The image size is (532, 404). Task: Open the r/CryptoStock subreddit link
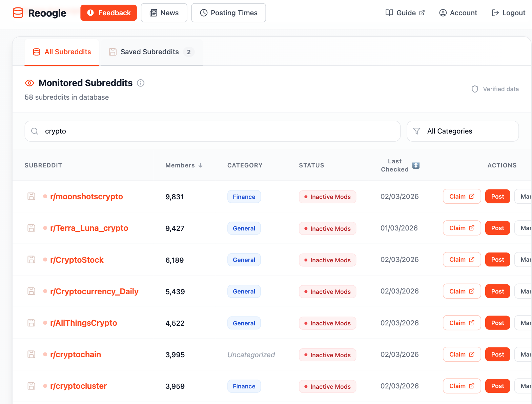point(77,260)
